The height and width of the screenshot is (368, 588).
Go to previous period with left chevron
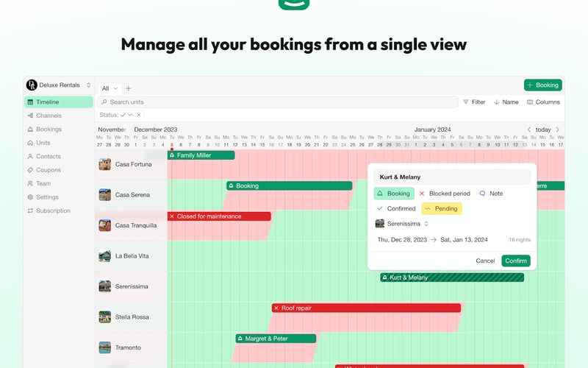click(x=528, y=130)
